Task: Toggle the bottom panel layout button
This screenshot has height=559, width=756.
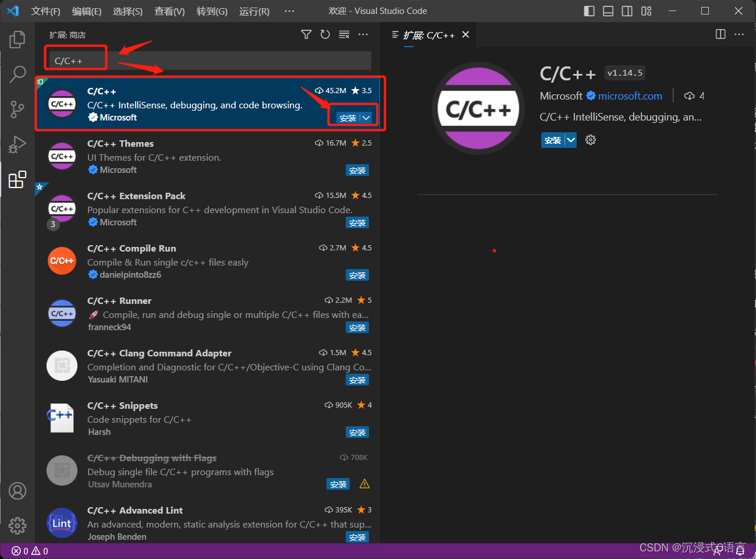Action: [608, 11]
